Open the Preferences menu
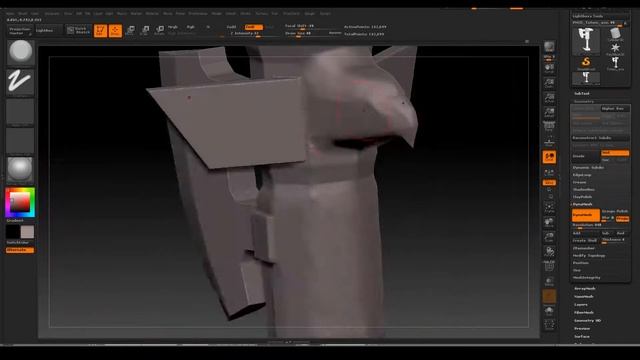The image size is (640, 360). [198, 13]
